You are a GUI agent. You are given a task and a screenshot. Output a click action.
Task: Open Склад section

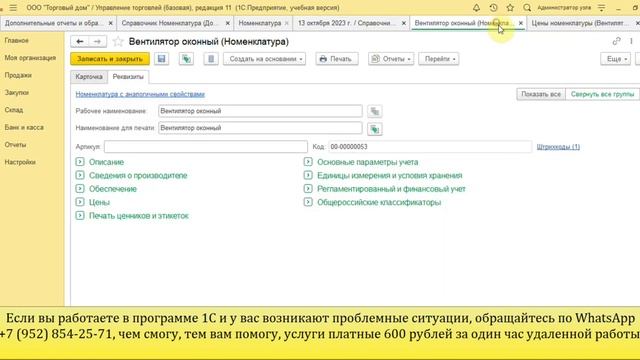pos(14,110)
